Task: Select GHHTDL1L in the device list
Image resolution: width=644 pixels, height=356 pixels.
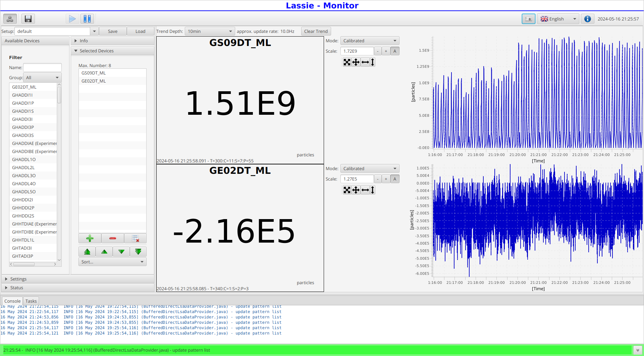Action: tap(33, 240)
